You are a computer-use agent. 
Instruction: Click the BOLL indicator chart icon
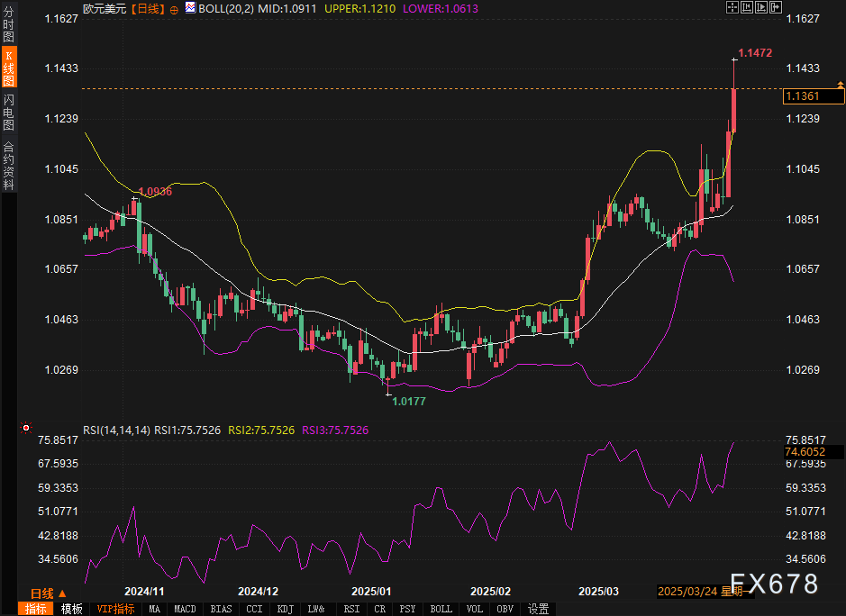190,8
